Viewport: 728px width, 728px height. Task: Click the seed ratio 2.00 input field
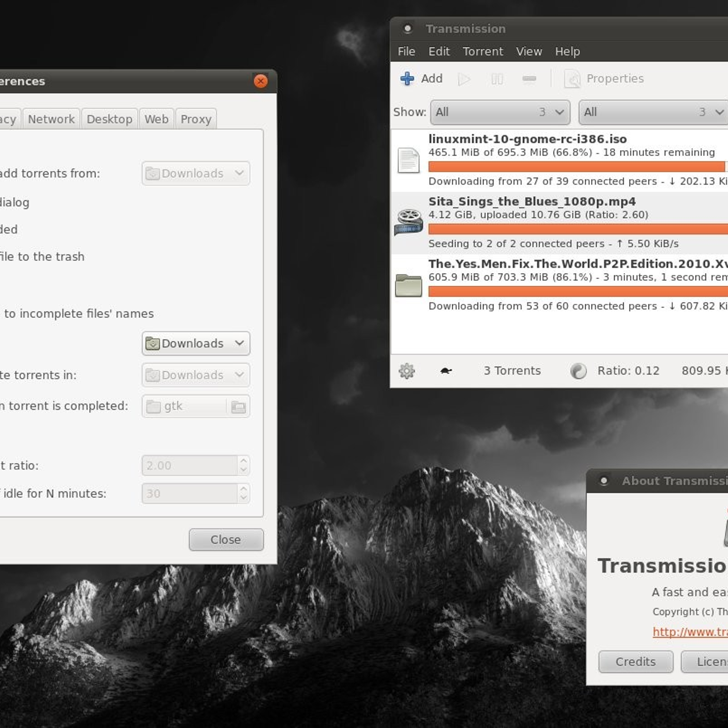[x=190, y=465]
